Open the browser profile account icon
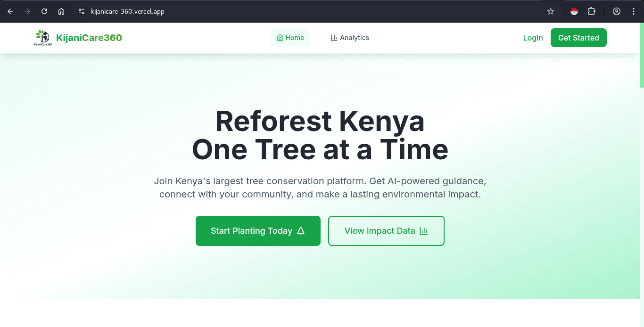 [617, 11]
